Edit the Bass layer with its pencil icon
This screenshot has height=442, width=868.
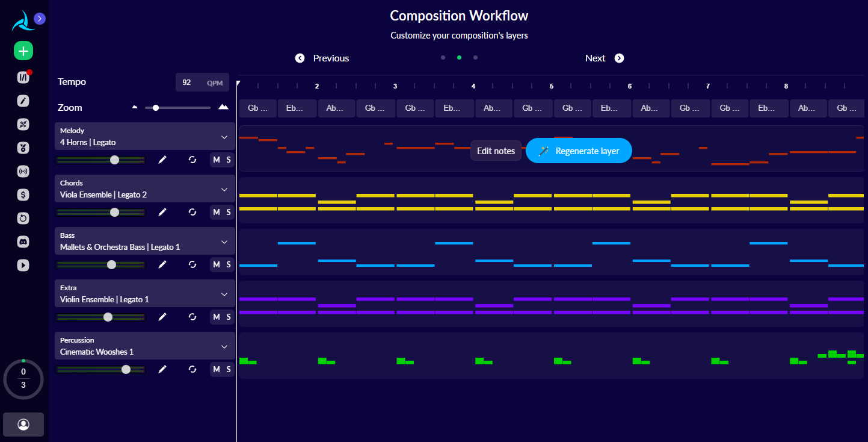coord(162,264)
